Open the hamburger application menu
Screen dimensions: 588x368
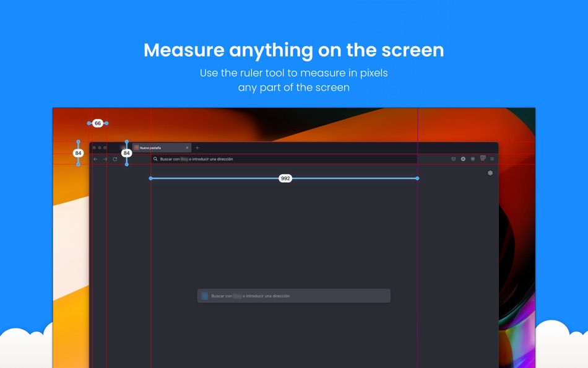[x=493, y=159]
